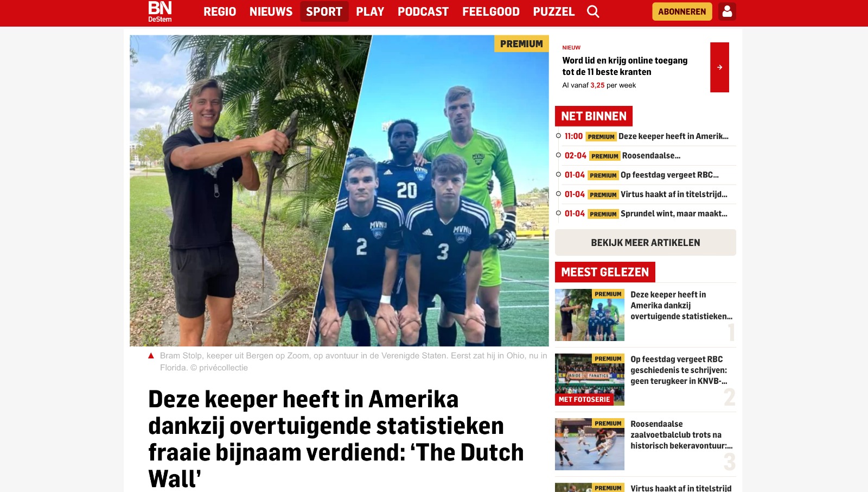Click the 'The Dutch Wall' article headline

click(x=336, y=439)
